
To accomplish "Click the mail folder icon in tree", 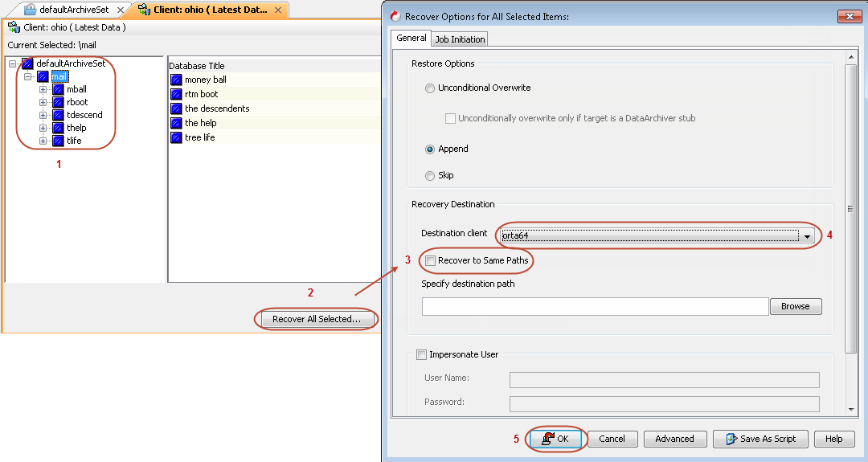I will [43, 76].
